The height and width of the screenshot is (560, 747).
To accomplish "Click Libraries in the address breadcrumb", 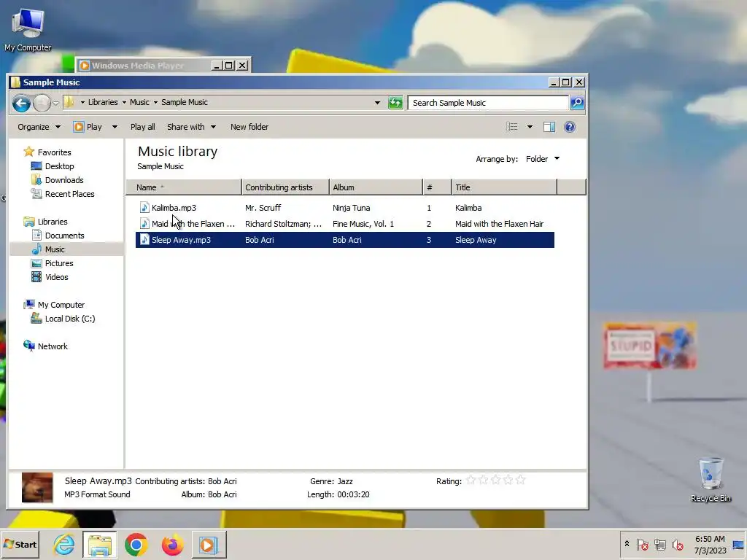I will [103, 102].
